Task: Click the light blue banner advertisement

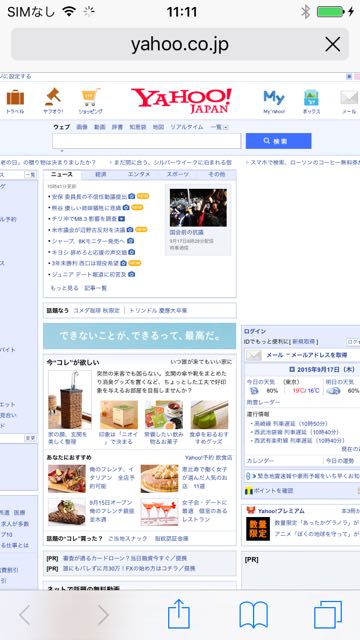Action: 140,336
